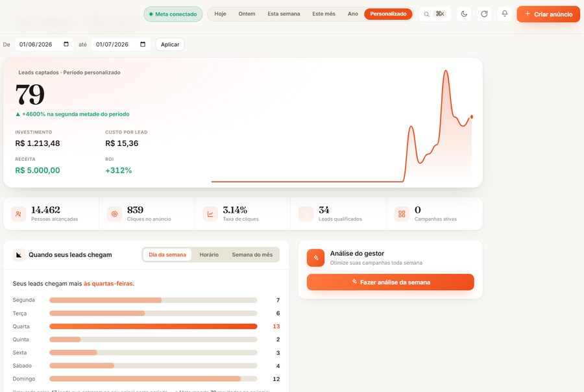The width and height of the screenshot is (584, 392).
Task: Click the às quartas-feiras highlighted text
Action: tap(108, 284)
